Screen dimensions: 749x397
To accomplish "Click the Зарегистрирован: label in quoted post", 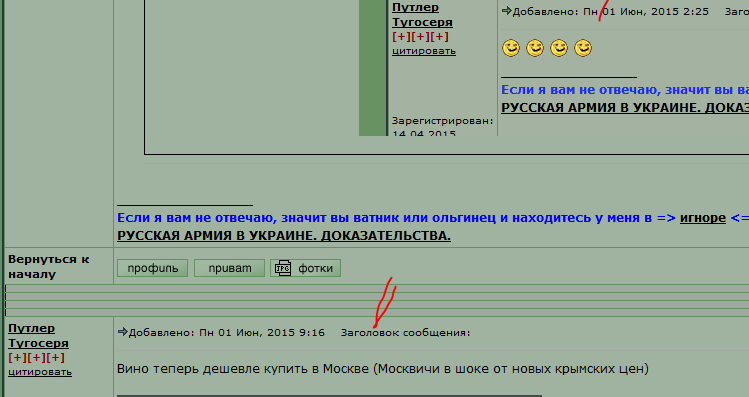I will coord(442,120).
